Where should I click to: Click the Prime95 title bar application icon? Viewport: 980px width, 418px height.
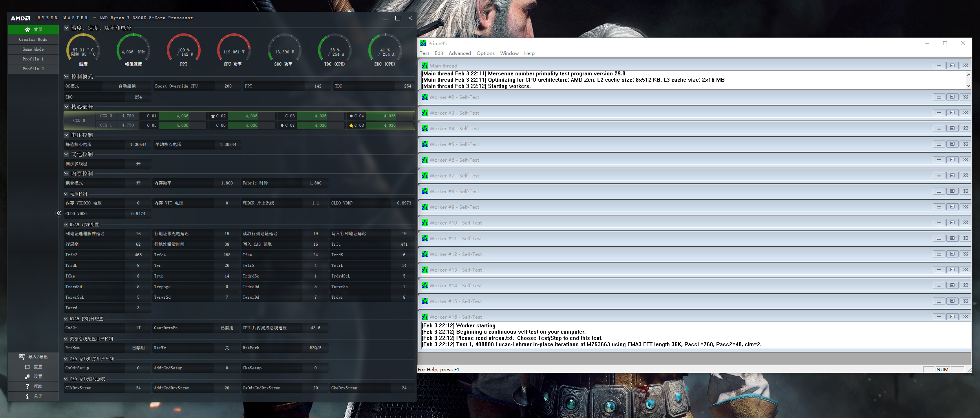coord(423,43)
